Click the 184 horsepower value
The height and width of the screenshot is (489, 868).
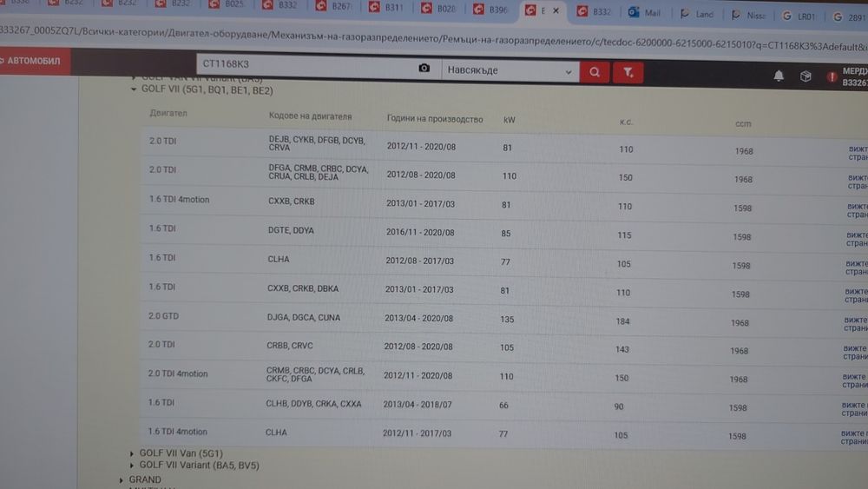(622, 321)
